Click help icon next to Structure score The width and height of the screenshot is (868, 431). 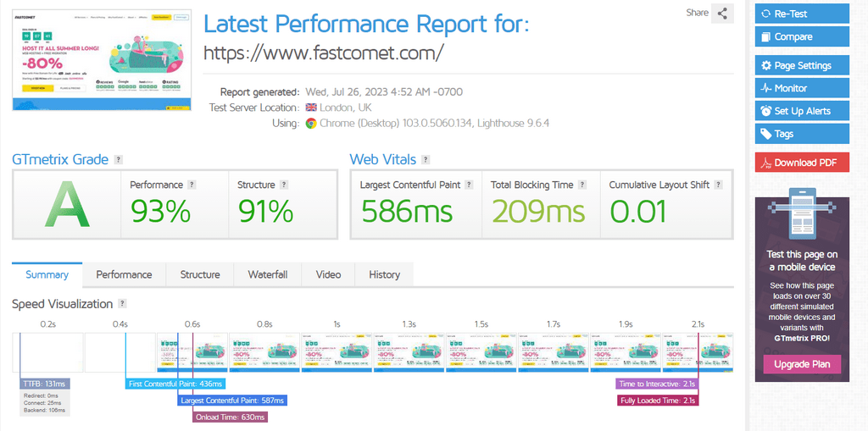point(284,185)
